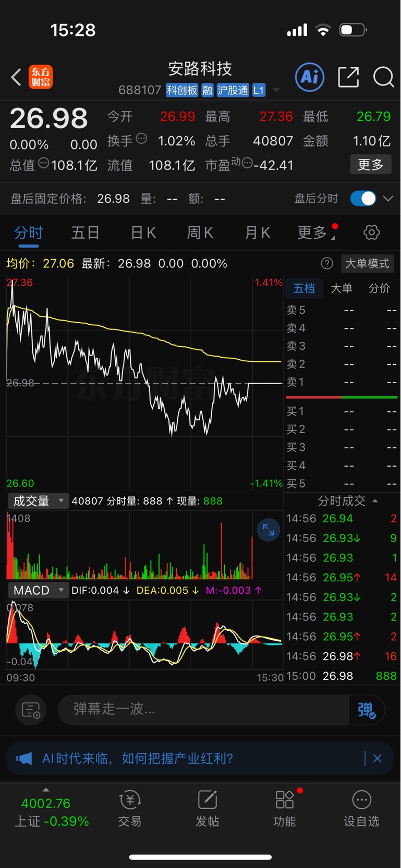The width and height of the screenshot is (401, 868).
Task: Expand 更多 chart periods menu
Action: pyautogui.click(x=317, y=233)
